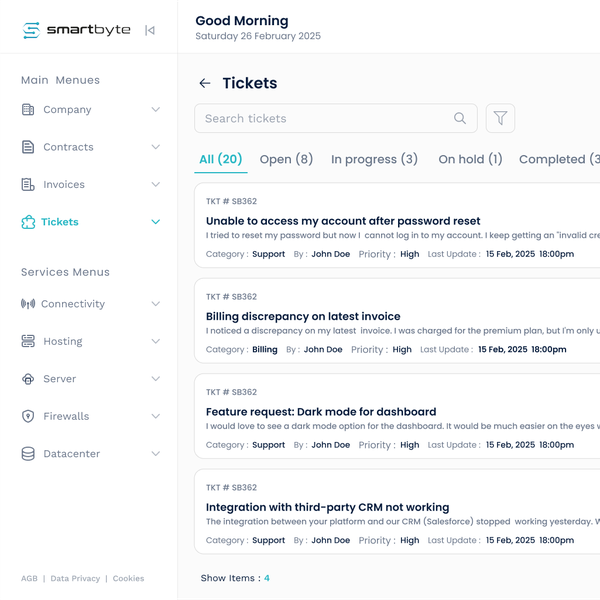
Task: Select the On hold (1) tab
Action: click(470, 159)
